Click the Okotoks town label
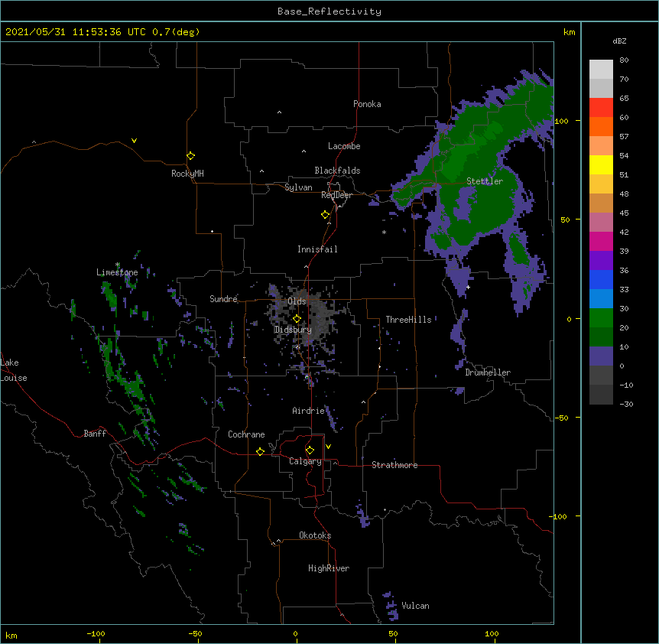659x644 pixels. (x=315, y=535)
